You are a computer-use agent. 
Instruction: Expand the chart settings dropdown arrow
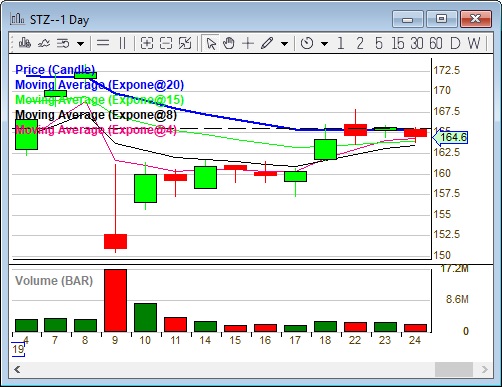click(x=80, y=44)
